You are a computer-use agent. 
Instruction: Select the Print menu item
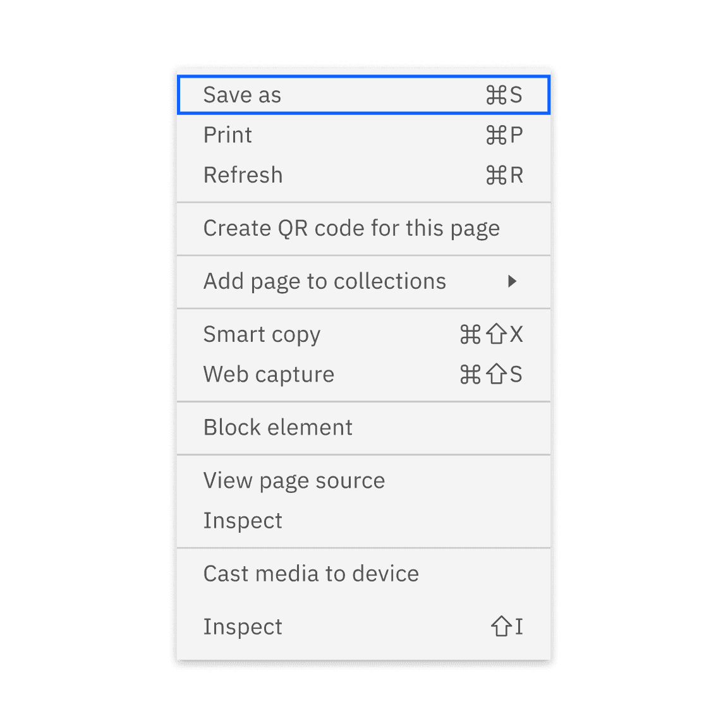tap(227, 135)
